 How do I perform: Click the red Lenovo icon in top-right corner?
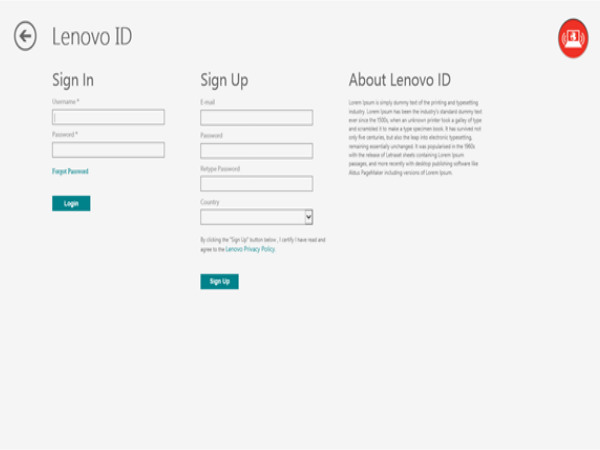click(573, 39)
